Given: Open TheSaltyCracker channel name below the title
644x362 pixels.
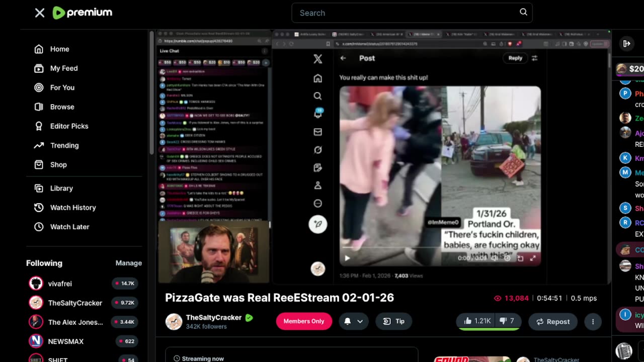Looking at the screenshot, I should 214,317.
